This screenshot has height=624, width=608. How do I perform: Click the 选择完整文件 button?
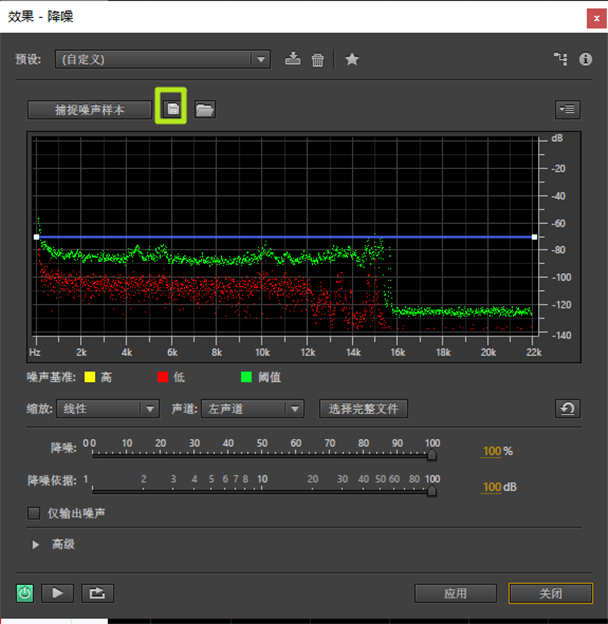(x=363, y=409)
